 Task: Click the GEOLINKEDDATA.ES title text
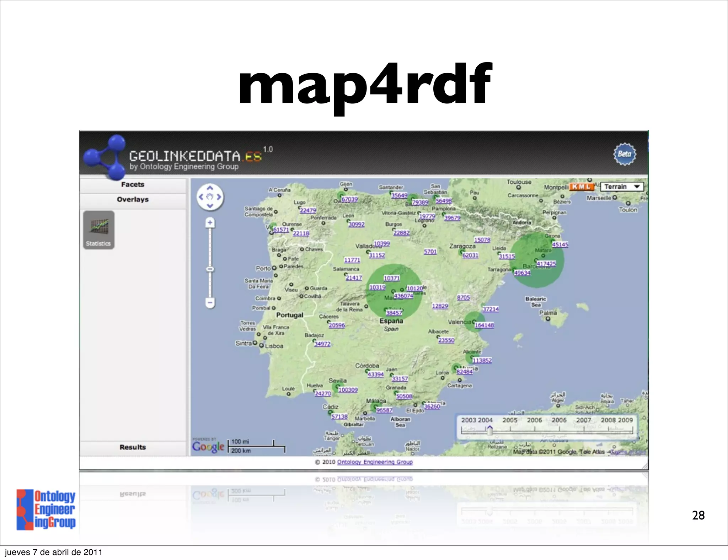pos(196,156)
